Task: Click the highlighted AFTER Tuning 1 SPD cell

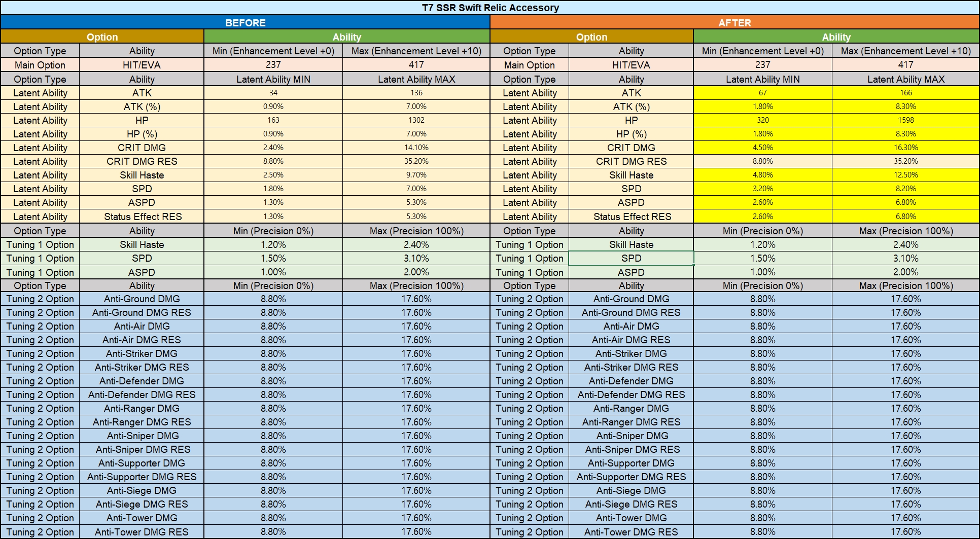Action: 631,258
